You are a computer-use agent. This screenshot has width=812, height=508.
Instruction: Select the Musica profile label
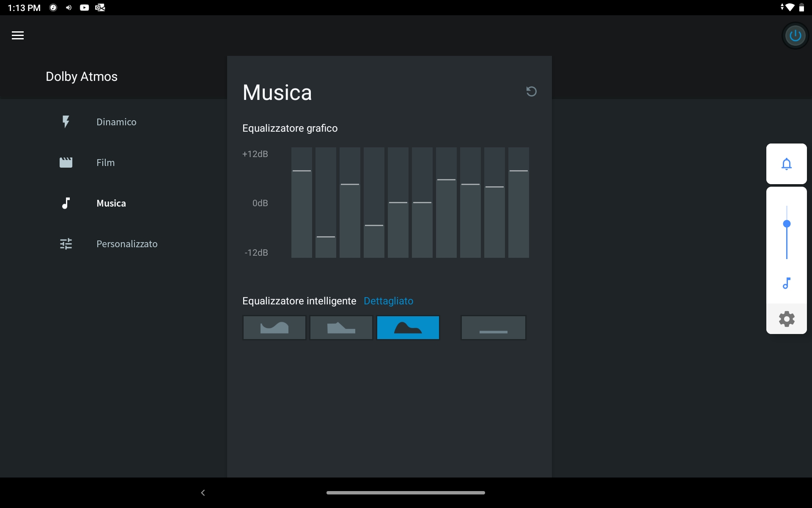pos(111,203)
